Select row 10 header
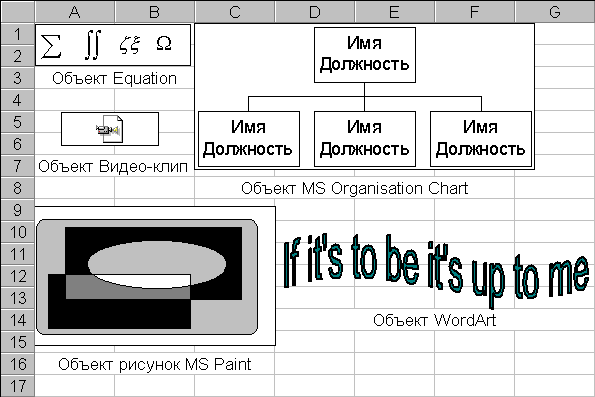The height and width of the screenshot is (397, 595). (17, 232)
